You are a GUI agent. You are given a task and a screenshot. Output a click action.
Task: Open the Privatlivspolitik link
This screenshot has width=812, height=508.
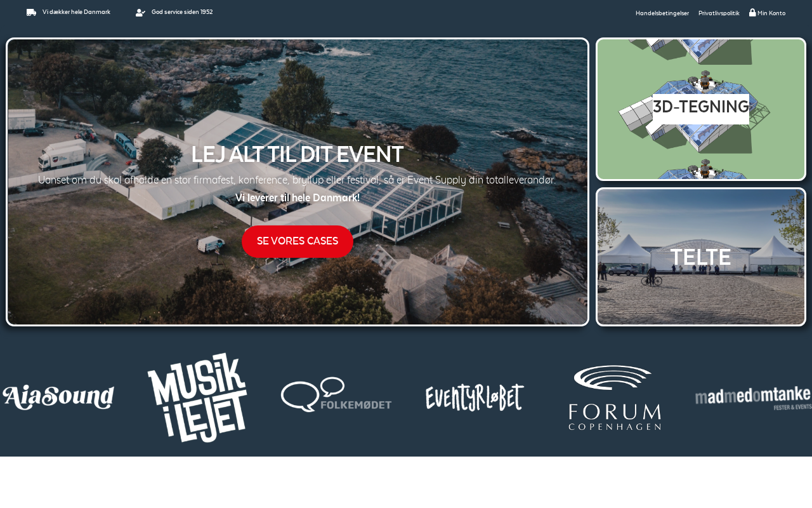click(x=719, y=13)
